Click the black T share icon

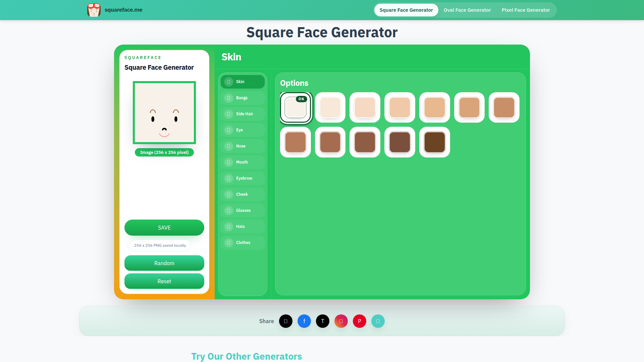coord(322,321)
